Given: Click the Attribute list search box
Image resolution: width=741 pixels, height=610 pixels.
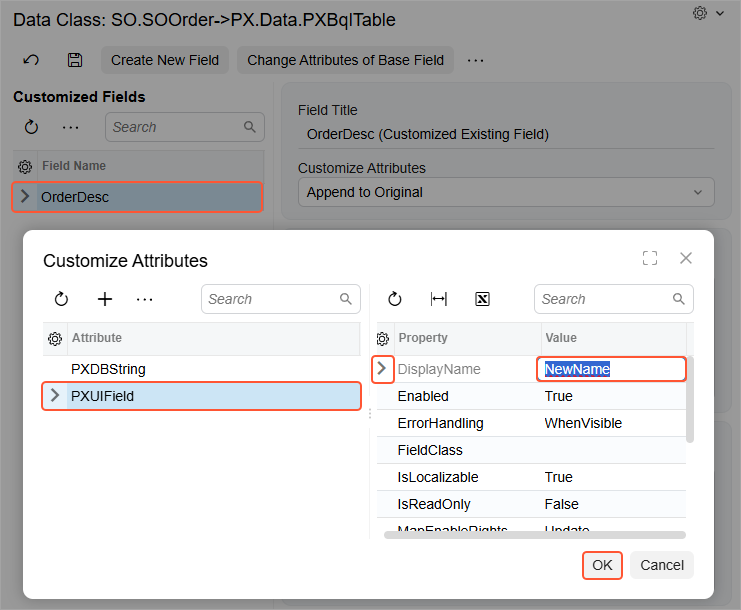Looking at the screenshot, I should pyautogui.click(x=281, y=299).
